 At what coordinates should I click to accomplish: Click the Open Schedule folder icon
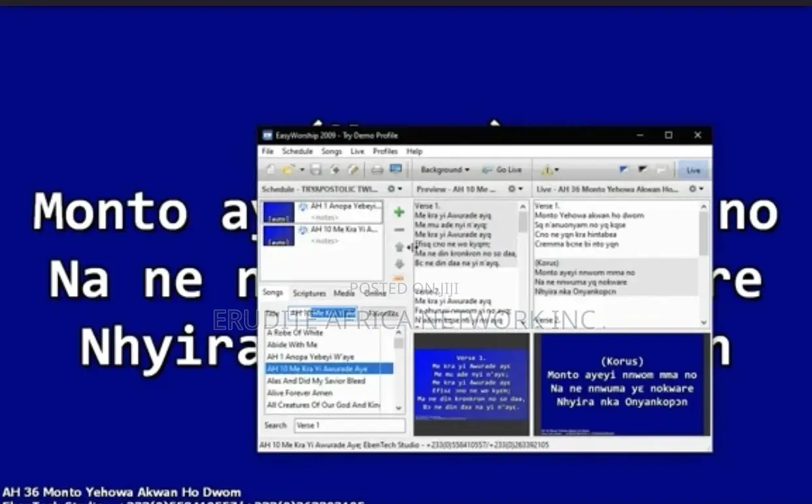tap(288, 170)
